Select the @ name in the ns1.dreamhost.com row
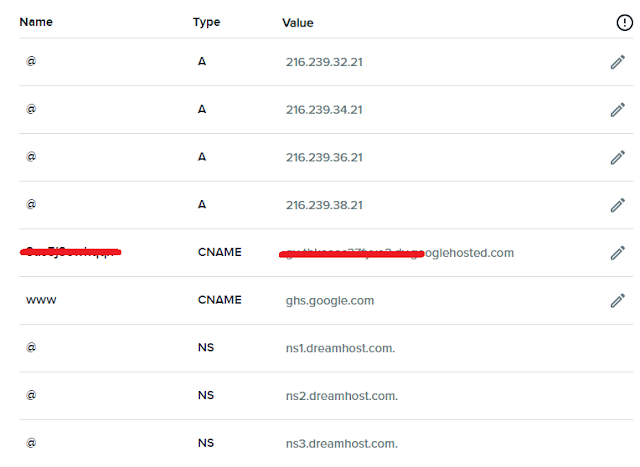The width and height of the screenshot is (640, 467). [31, 347]
